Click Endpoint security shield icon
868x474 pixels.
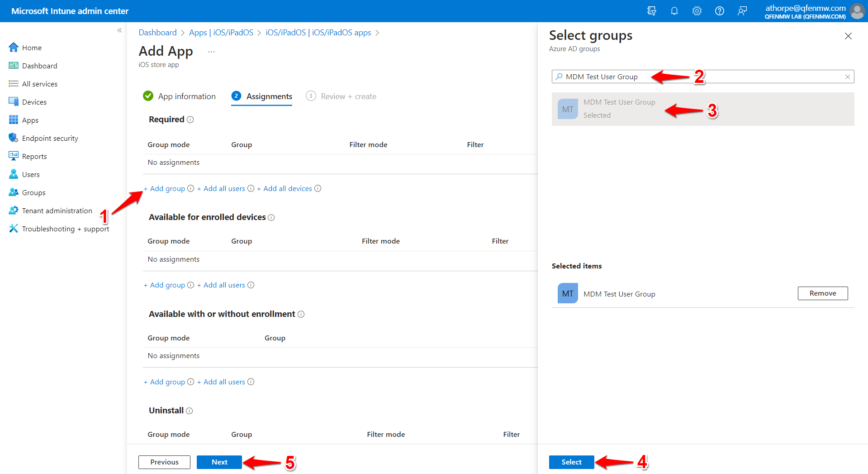click(14, 138)
